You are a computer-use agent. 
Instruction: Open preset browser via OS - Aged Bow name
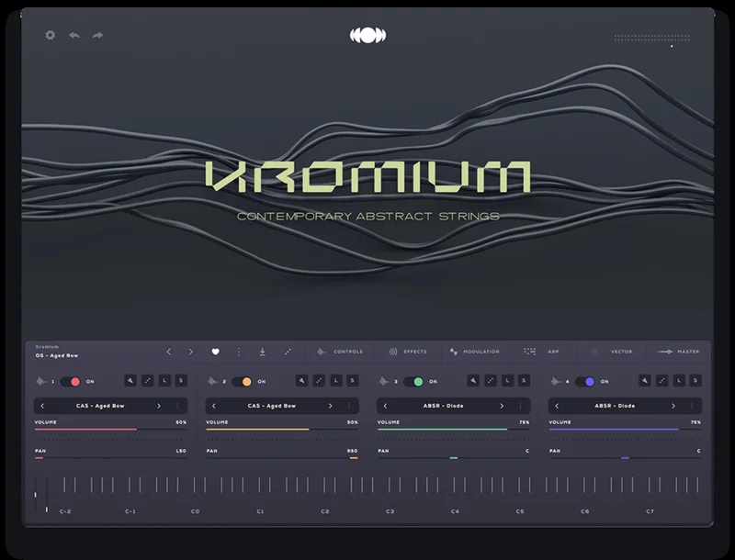coord(57,356)
